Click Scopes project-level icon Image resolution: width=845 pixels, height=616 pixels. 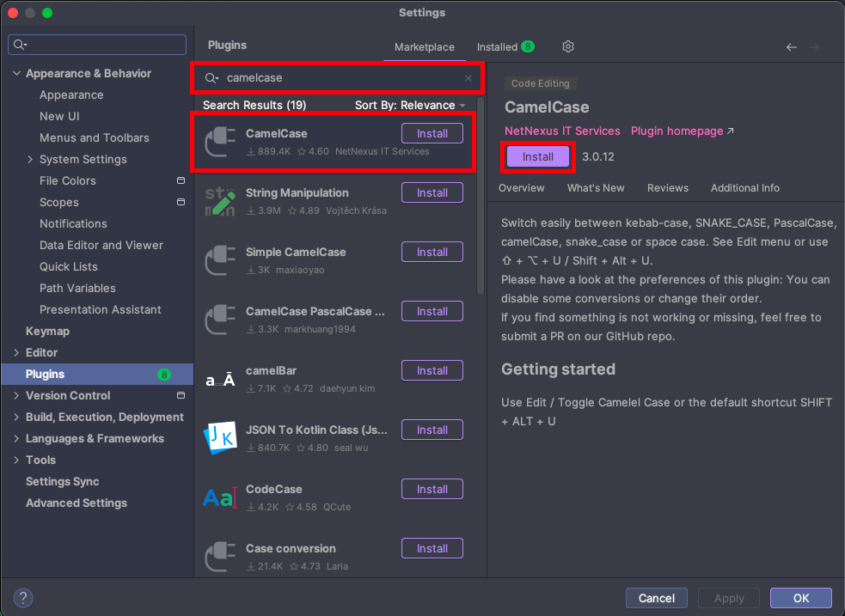pos(181,203)
